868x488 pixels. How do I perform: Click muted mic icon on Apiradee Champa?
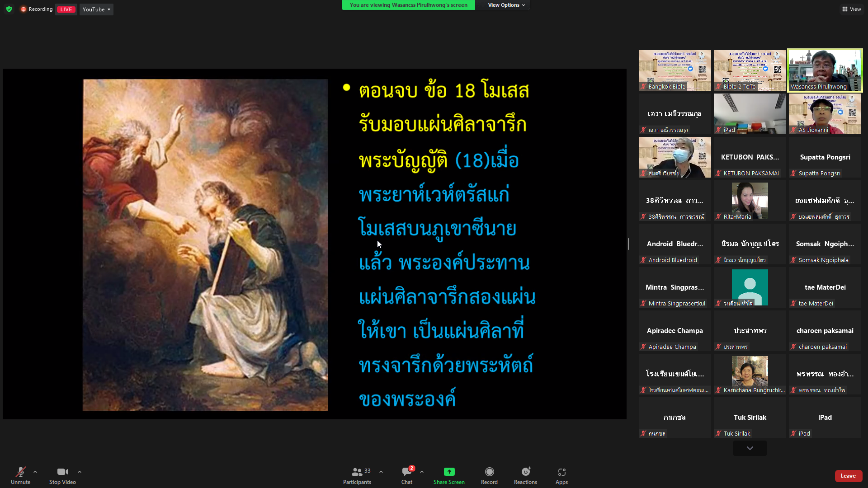click(x=643, y=347)
